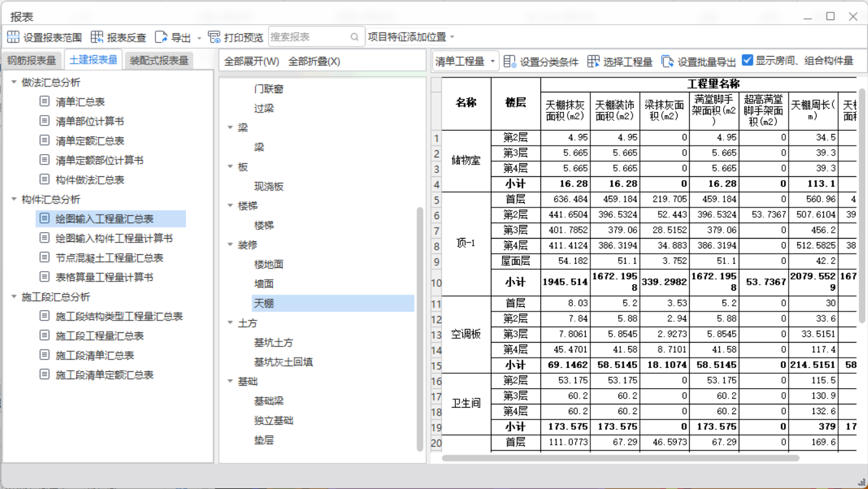Collapse the 构件汇总分析 tree group
868x489 pixels.
point(14,199)
